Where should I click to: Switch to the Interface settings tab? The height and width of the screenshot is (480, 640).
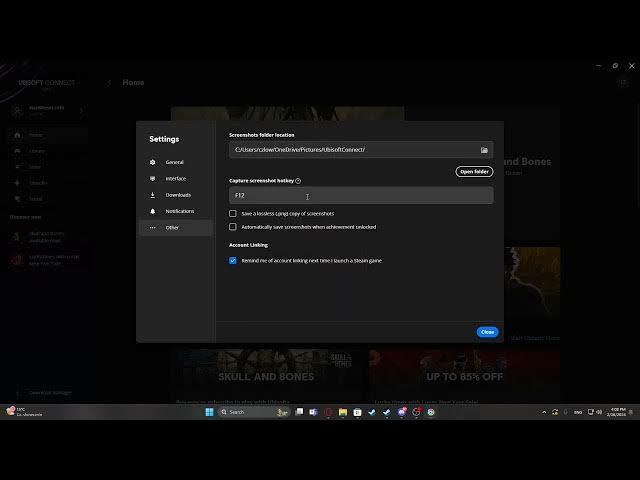pyautogui.click(x=176, y=178)
